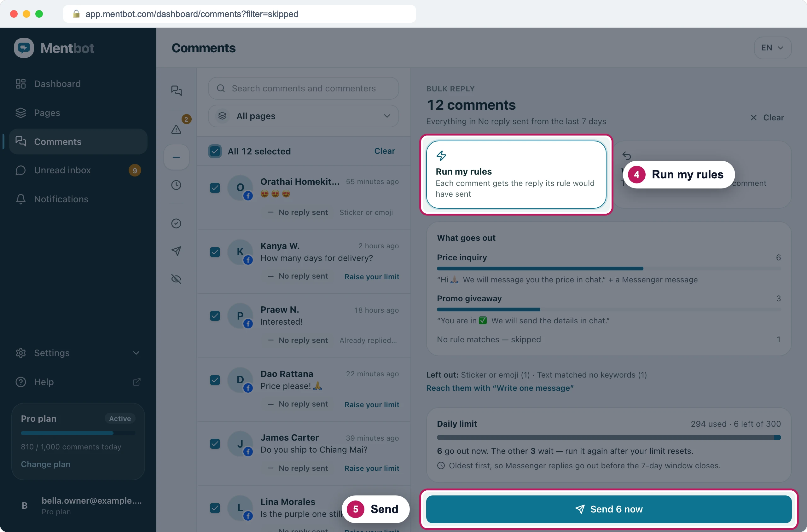807x532 pixels.
Task: Open the EN language dropdown
Action: [772, 48]
